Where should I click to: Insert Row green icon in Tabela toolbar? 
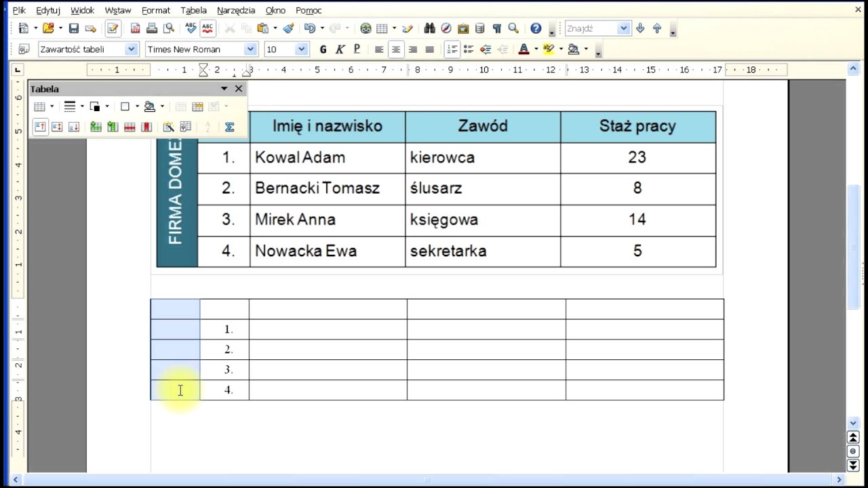96,127
